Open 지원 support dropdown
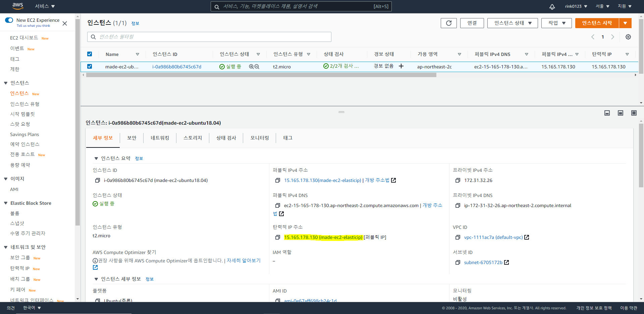Screen dimensions: 644x314 coord(625,6)
